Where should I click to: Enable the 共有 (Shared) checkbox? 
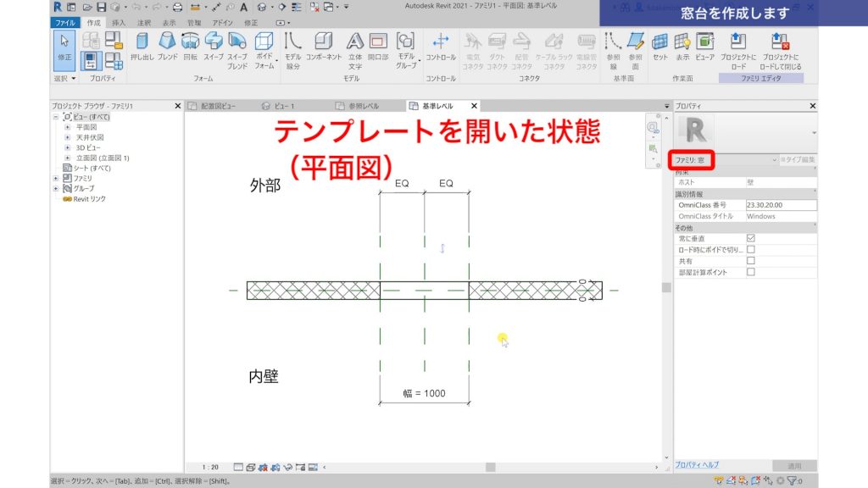(750, 261)
